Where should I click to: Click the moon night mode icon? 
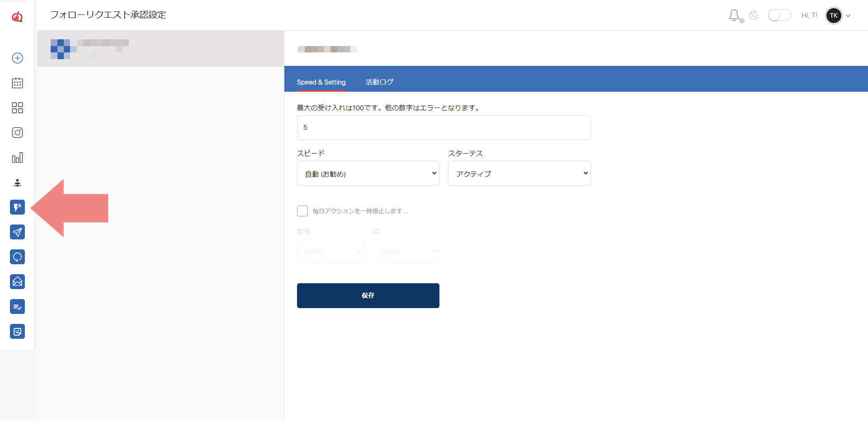coord(754,15)
